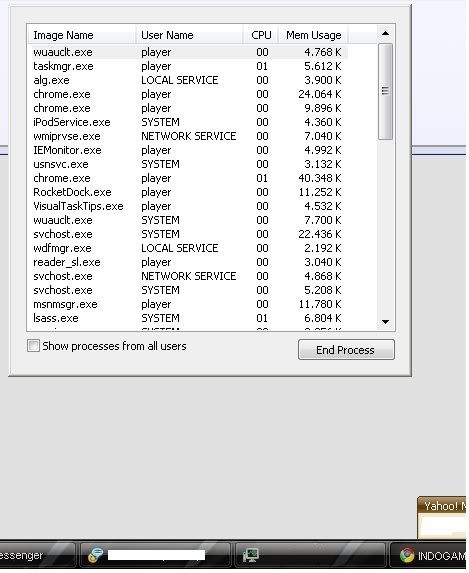Select RocketDock.exe process

pyautogui.click(x=188, y=192)
